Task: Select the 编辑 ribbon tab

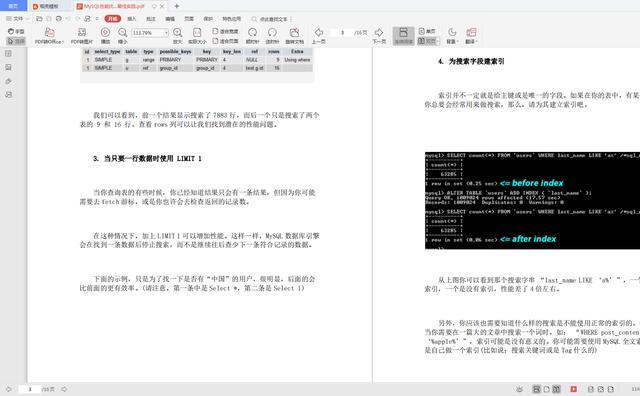Action: click(x=170, y=19)
